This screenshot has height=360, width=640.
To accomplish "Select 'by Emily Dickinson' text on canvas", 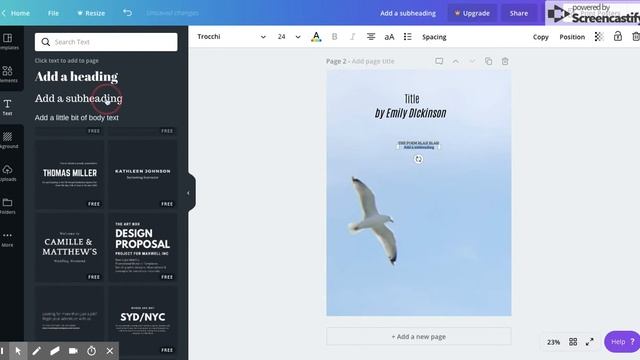I will [x=411, y=113].
